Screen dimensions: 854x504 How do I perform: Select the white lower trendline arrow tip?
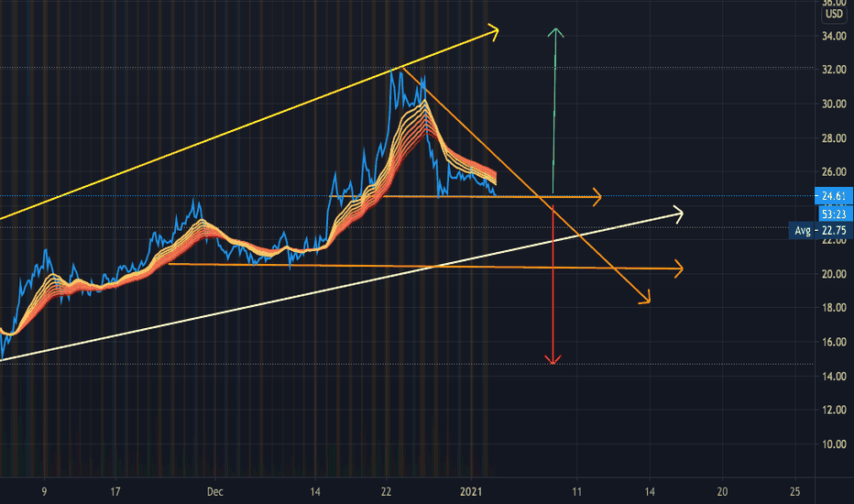tap(677, 214)
